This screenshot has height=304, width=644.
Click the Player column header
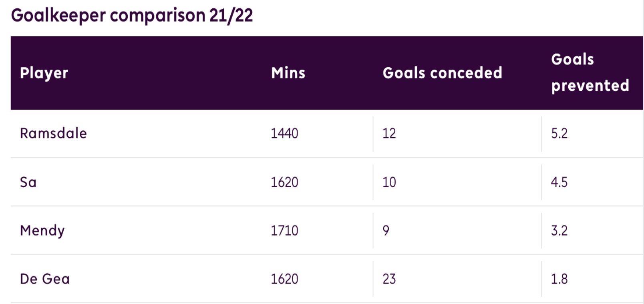44,73
